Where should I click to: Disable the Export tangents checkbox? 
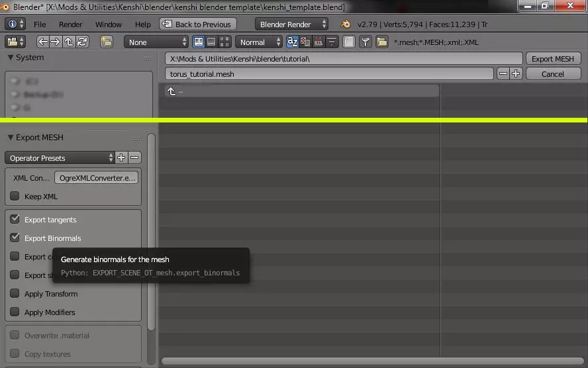[15, 219]
